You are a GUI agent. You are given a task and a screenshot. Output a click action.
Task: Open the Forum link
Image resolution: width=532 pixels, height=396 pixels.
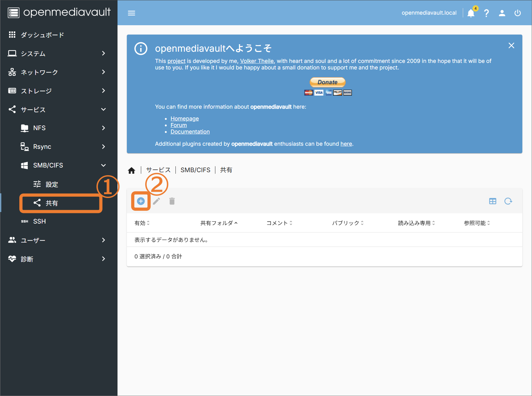point(179,125)
